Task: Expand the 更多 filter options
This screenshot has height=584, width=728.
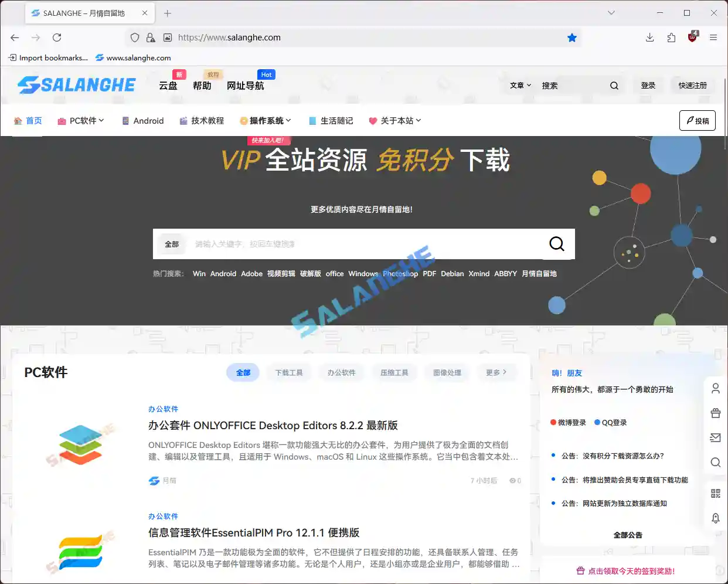Action: pos(497,372)
